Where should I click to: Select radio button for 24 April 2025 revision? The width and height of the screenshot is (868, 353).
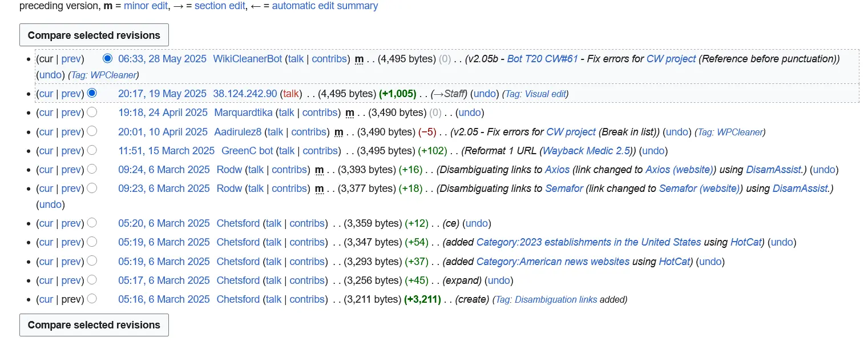pyautogui.click(x=92, y=113)
